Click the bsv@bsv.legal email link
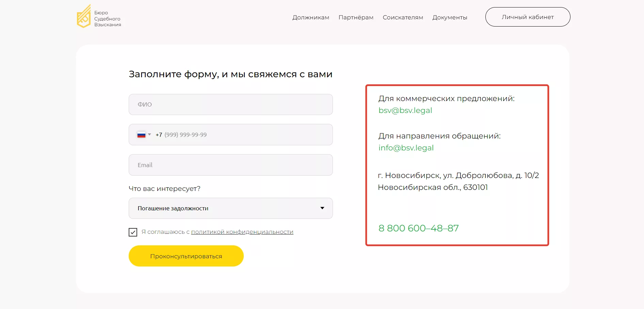The width and height of the screenshot is (644, 309). 405,110
